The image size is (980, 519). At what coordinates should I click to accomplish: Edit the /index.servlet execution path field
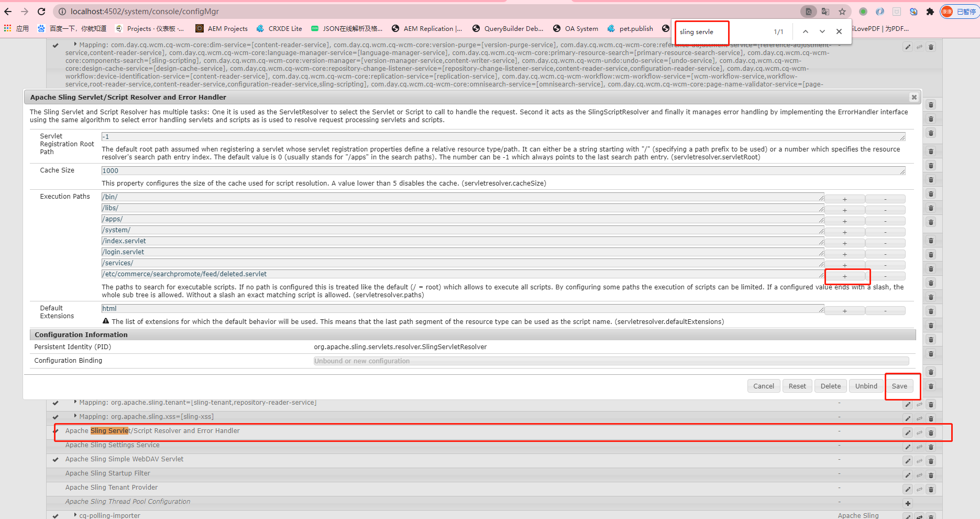(463, 241)
